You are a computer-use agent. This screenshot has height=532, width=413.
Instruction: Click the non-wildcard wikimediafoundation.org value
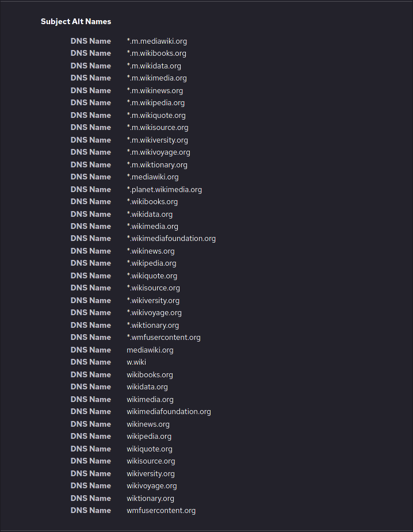pyautogui.click(x=169, y=412)
